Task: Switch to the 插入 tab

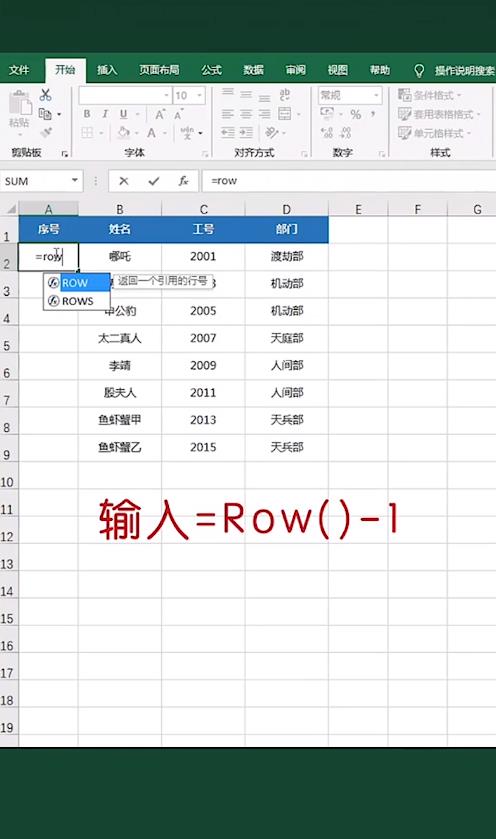Action: [x=106, y=70]
